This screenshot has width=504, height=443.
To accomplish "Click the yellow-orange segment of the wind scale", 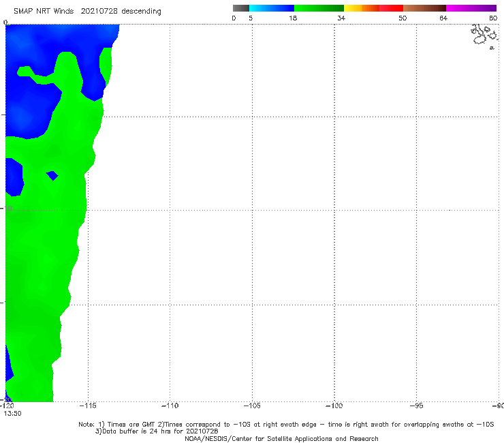I will (362, 8).
